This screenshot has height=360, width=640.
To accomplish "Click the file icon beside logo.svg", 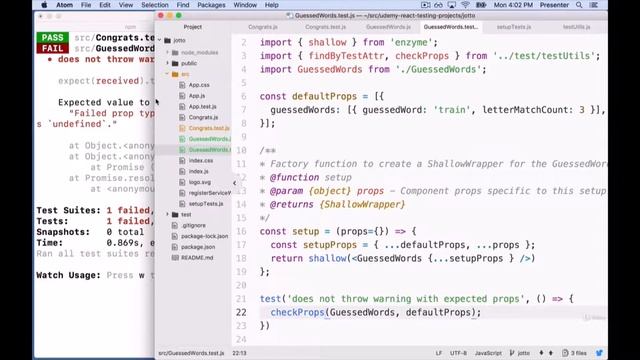I will point(182,182).
